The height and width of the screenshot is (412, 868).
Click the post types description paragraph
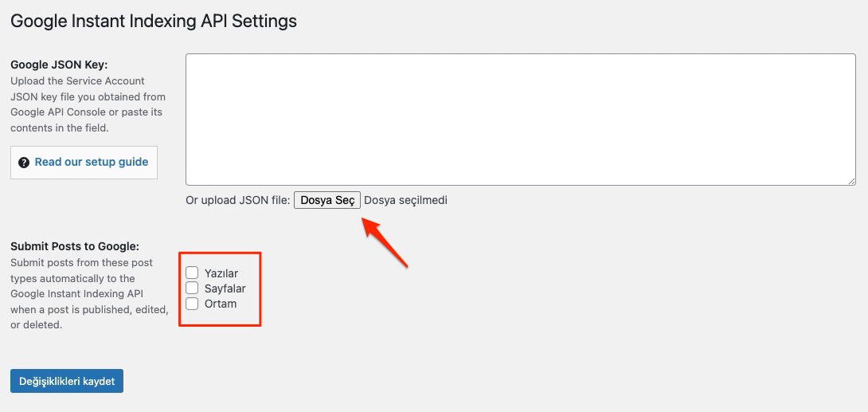click(88, 294)
